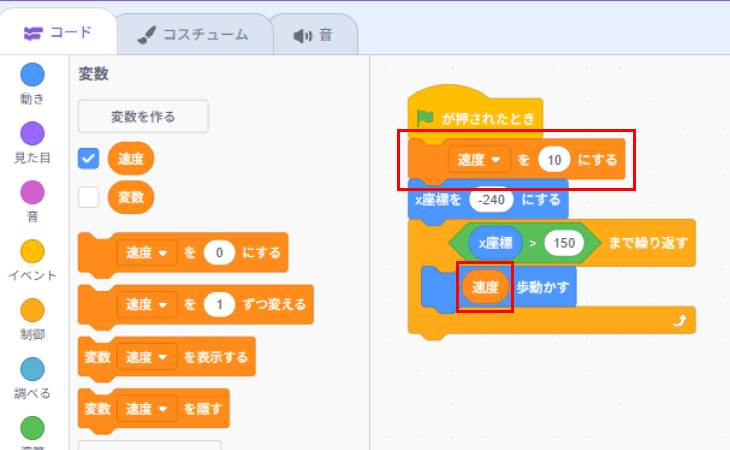Select the green operators category circle
Viewport: 730px width, 450px height.
[32, 428]
